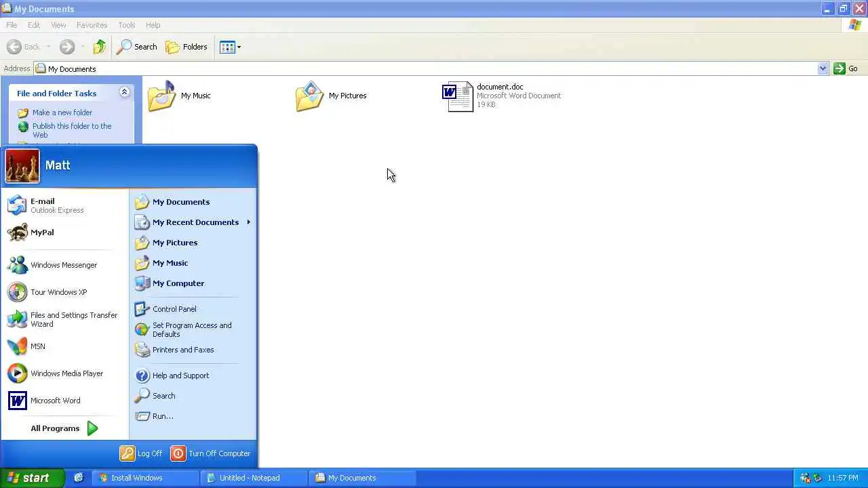The width and height of the screenshot is (868, 488).
Task: Switch to Install Windows taskbar item
Action: pyautogui.click(x=146, y=478)
